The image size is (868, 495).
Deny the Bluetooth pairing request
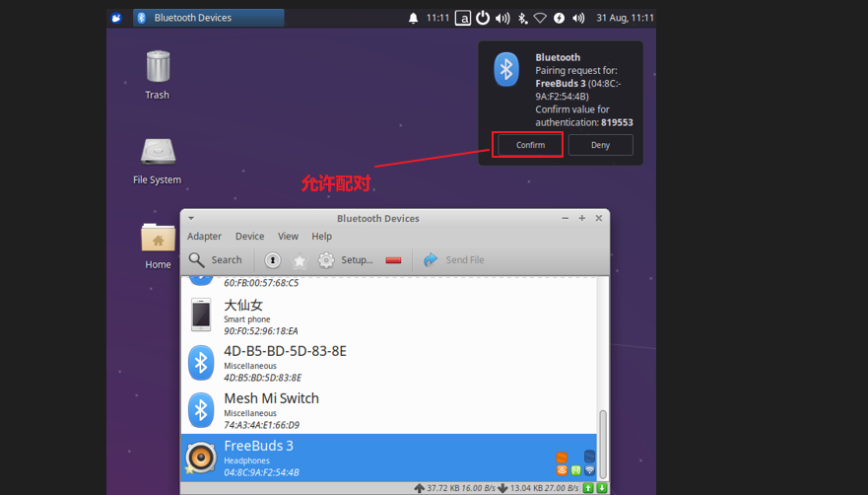(x=601, y=145)
